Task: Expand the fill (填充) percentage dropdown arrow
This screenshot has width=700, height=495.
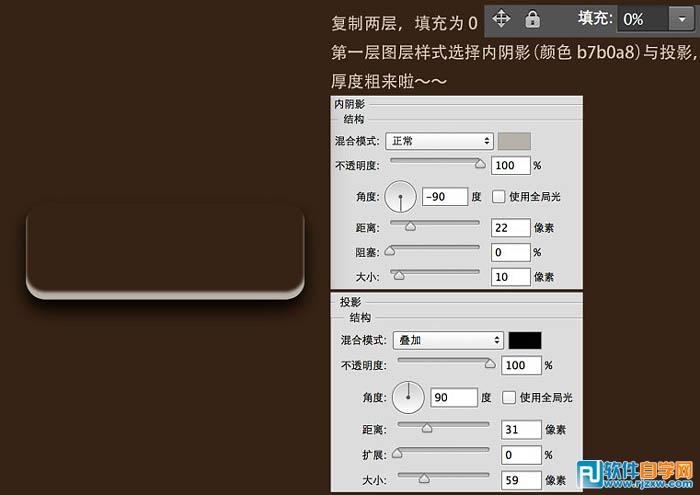Action: tap(681, 19)
